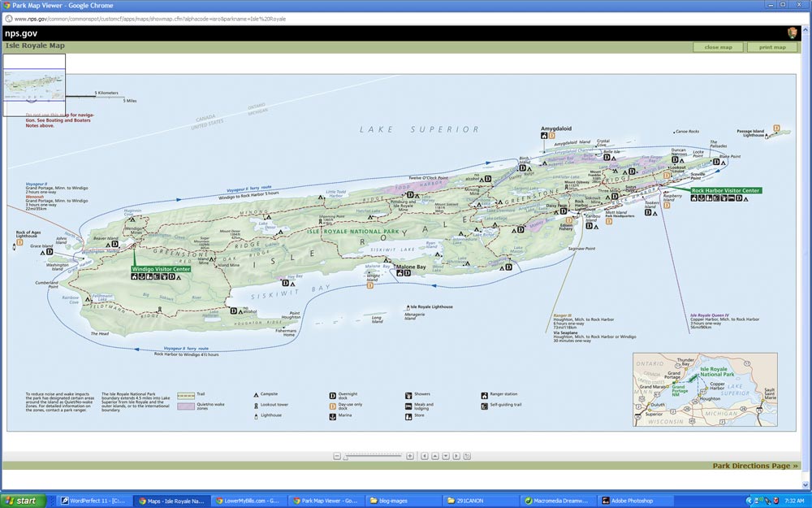This screenshot has width=812, height=508.
Task: Open the 291CANON folder taskbar item
Action: 481,501
